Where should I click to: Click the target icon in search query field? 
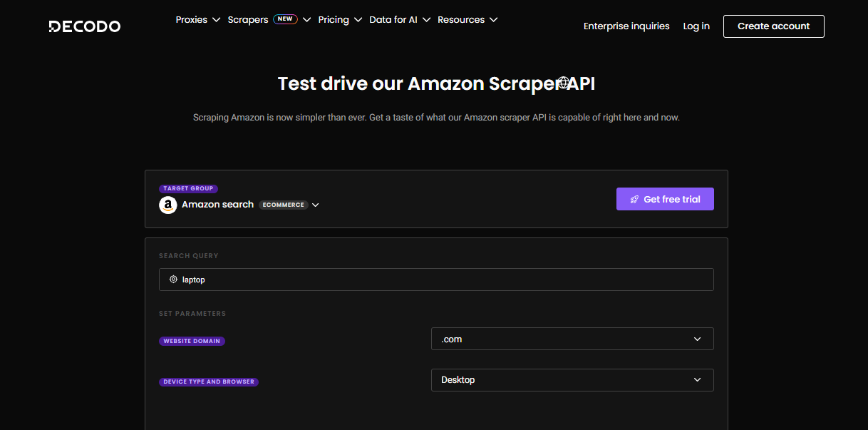[x=173, y=280]
